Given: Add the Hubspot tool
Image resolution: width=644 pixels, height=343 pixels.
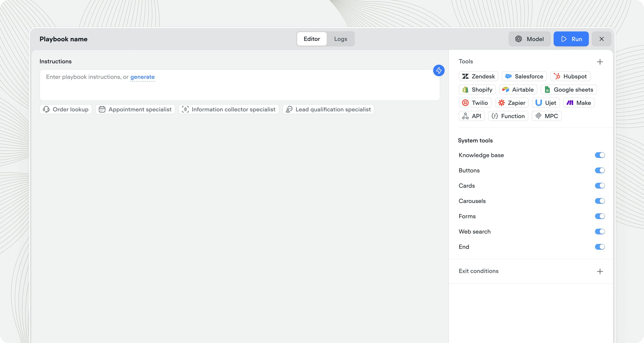Looking at the screenshot, I should pos(570,76).
